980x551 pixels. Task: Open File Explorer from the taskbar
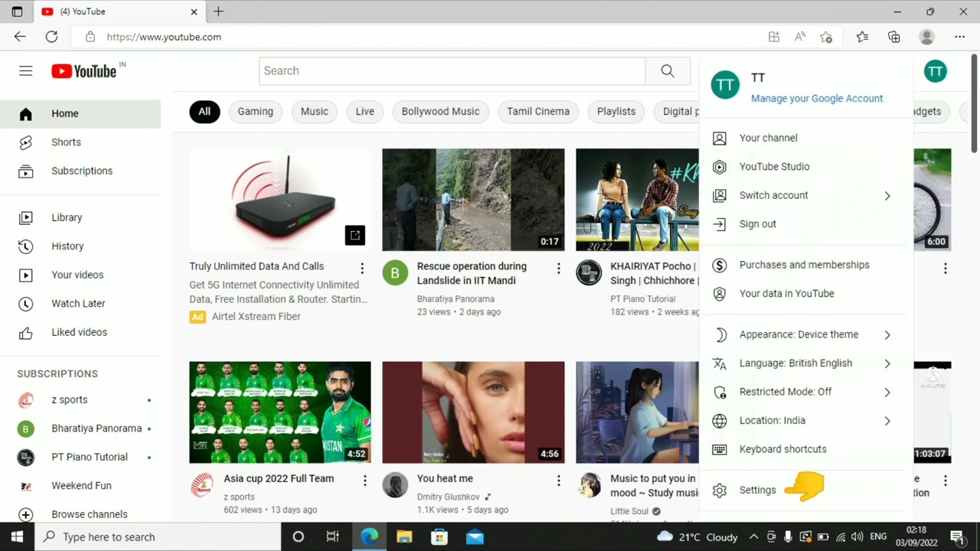[404, 537]
